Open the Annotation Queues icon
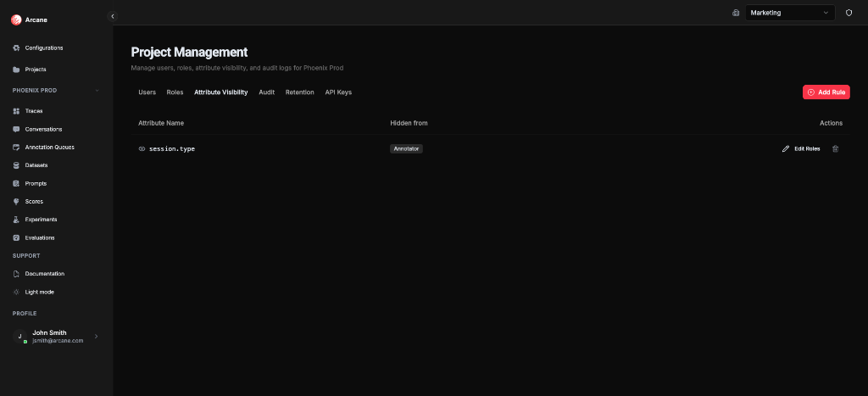This screenshot has height=396, width=868. click(x=17, y=148)
